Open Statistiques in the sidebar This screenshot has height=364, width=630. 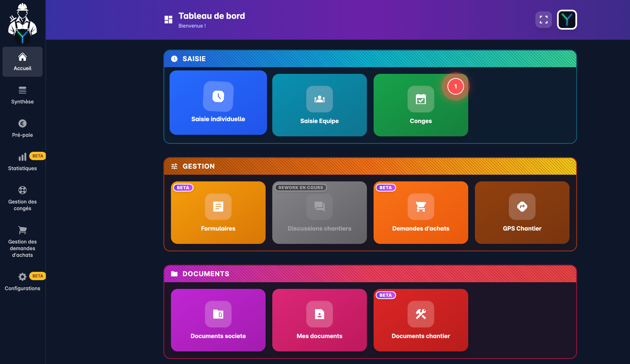coord(22,162)
